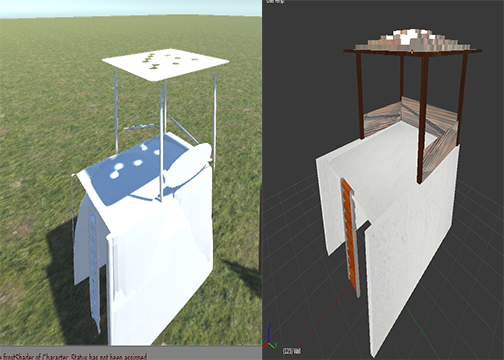
Task: Select the orange ladder in the Blender viewport
Action: coord(350,237)
